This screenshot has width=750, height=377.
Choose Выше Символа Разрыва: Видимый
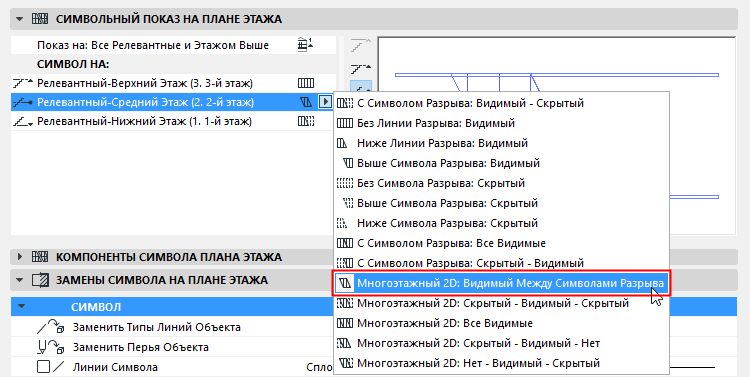tap(501, 163)
